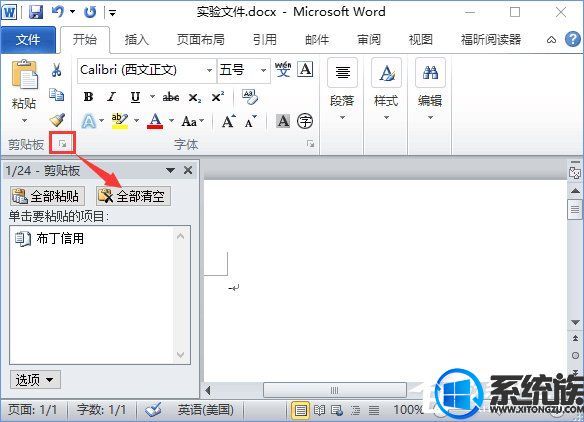The width and height of the screenshot is (584, 422).
Task: Open highlight color dropdown arrow
Action: (136, 121)
